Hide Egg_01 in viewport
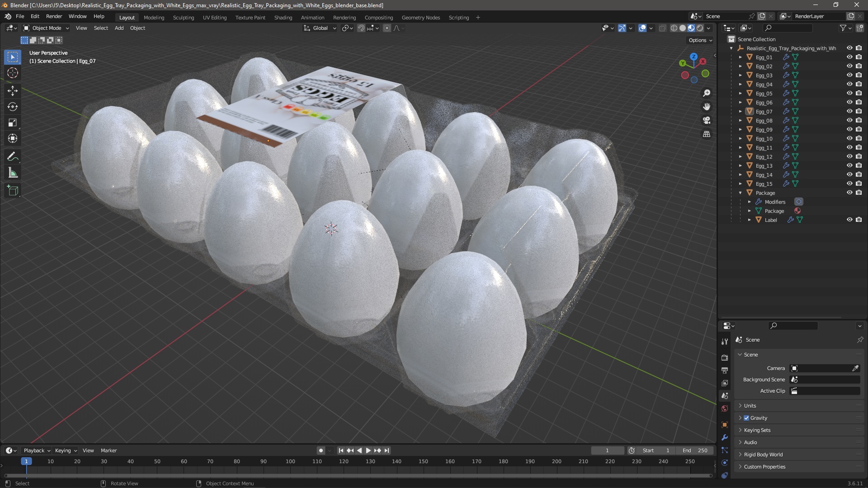Screen dimensions: 868x488 [849, 57]
